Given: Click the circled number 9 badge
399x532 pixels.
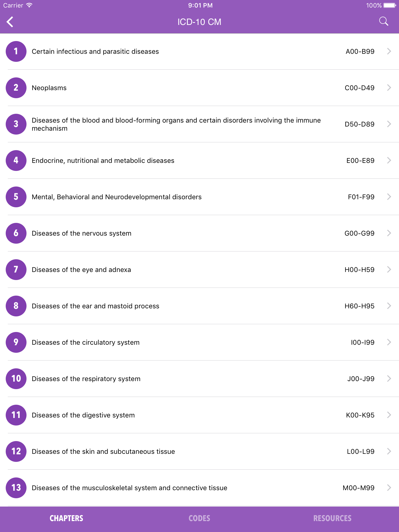Looking at the screenshot, I should point(16,342).
